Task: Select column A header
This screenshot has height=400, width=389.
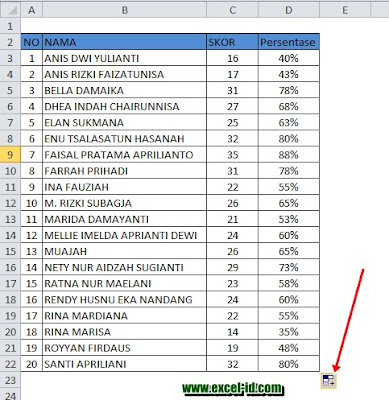Action: (32, 10)
